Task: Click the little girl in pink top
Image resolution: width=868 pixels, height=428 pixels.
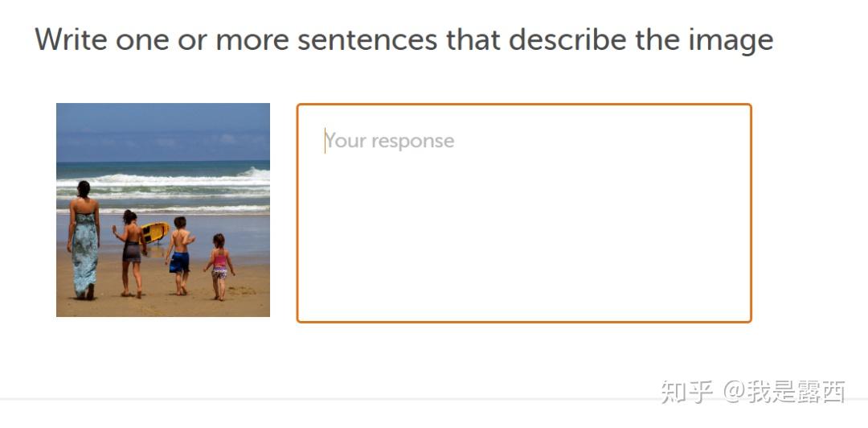Action: tap(219, 266)
